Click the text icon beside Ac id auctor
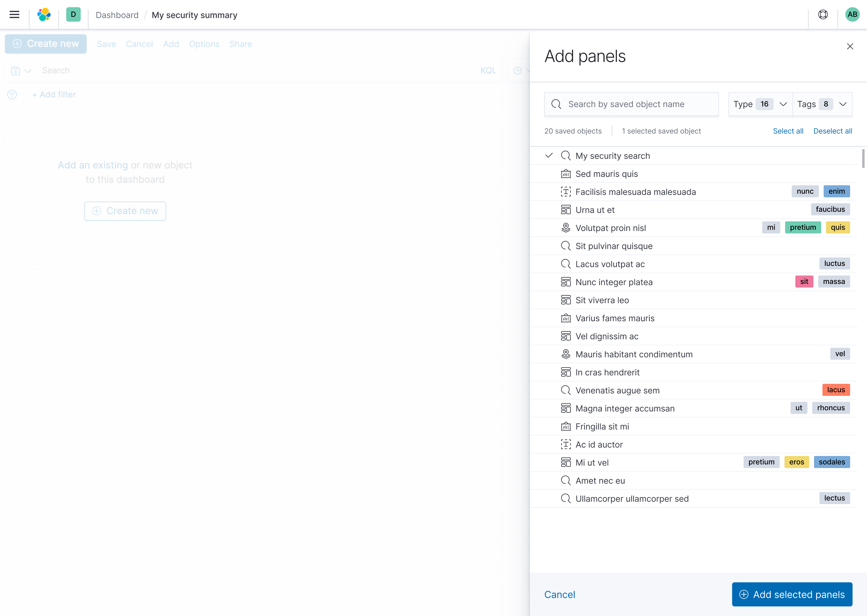 click(566, 445)
